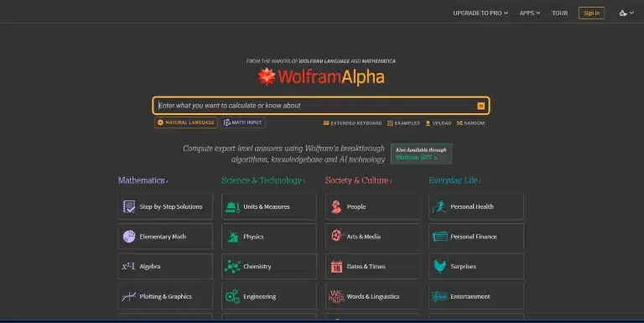Viewport: 644px width, 323px height.
Task: Click the Physics icon
Action: 233,237
